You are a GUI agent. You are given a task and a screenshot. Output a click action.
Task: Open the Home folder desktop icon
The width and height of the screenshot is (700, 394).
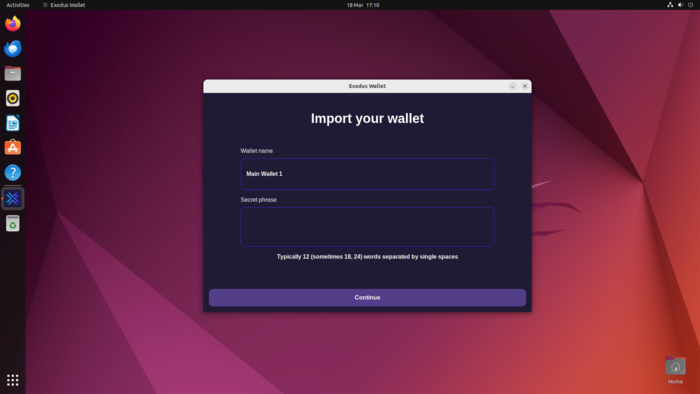[x=675, y=370]
